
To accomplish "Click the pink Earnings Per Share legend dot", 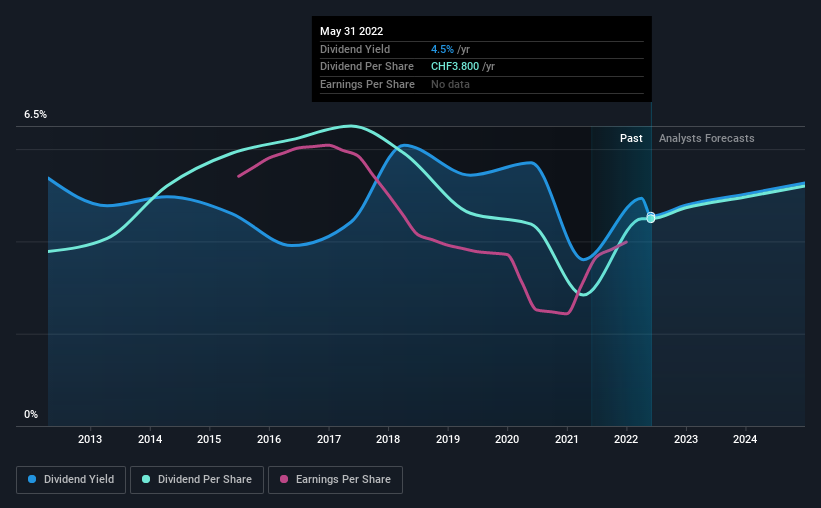I will coord(284,479).
